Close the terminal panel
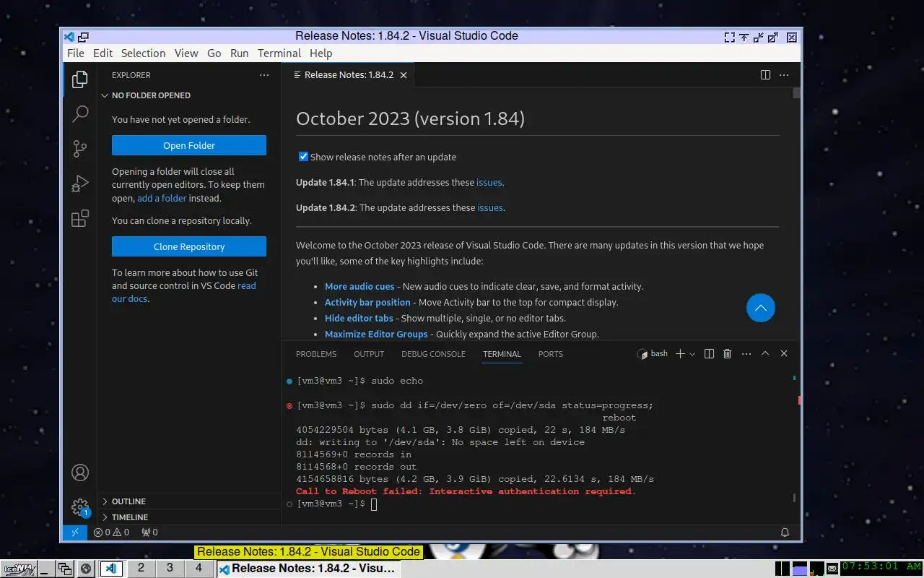 click(x=784, y=354)
